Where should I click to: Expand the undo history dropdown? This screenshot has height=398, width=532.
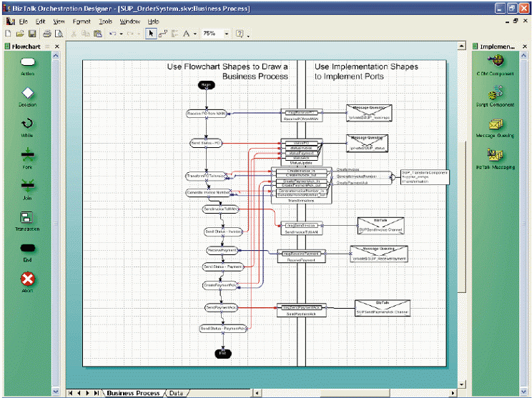(x=121, y=34)
